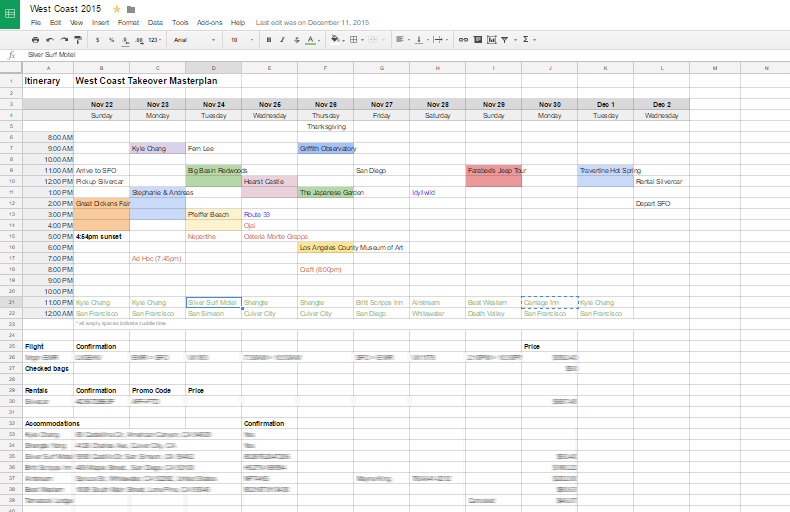Open the fill color picker
The image size is (790, 512).
tap(337, 39)
